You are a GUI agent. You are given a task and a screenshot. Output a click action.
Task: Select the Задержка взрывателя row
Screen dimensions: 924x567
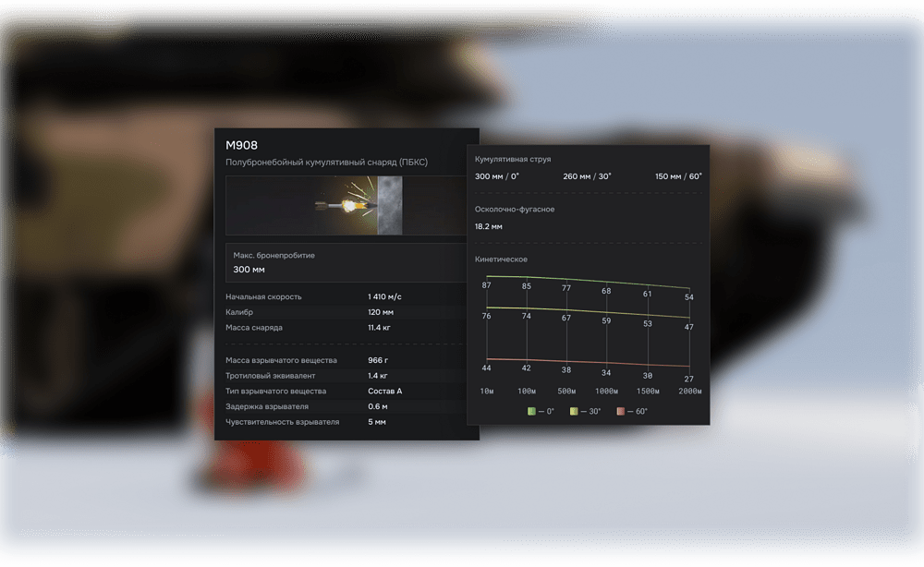point(346,406)
